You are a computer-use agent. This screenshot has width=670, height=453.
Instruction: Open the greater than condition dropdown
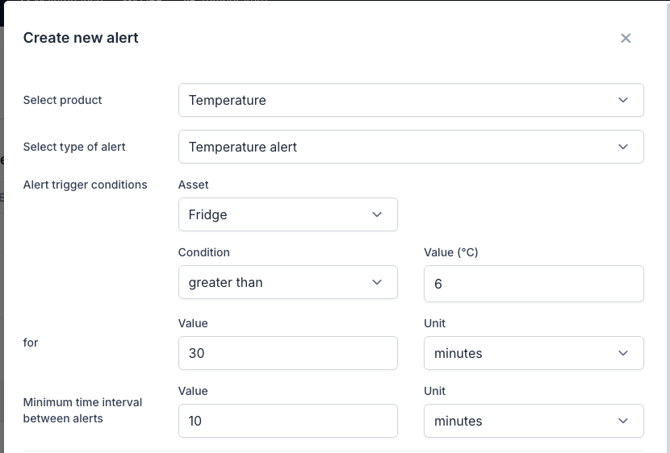pyautogui.click(x=288, y=282)
